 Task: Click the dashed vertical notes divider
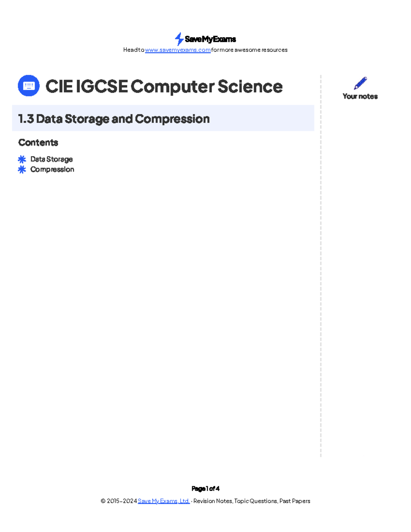[321, 265]
